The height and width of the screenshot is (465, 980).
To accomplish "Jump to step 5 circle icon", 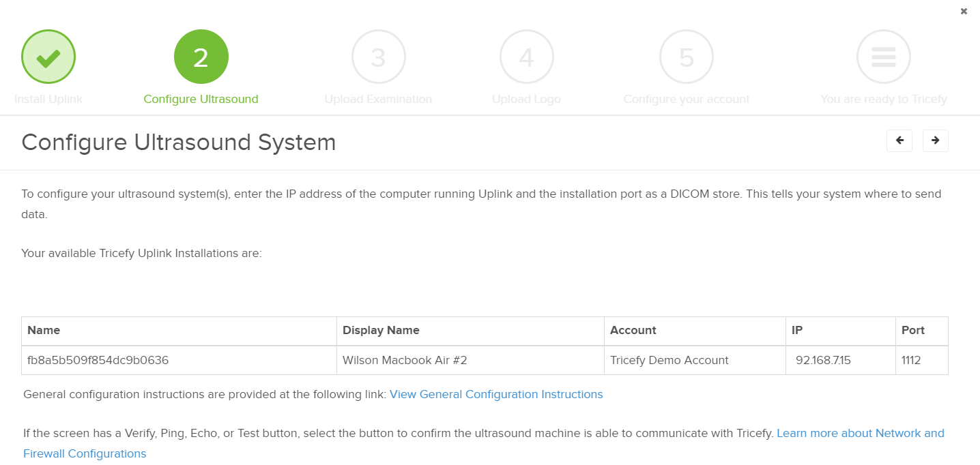I will point(687,57).
